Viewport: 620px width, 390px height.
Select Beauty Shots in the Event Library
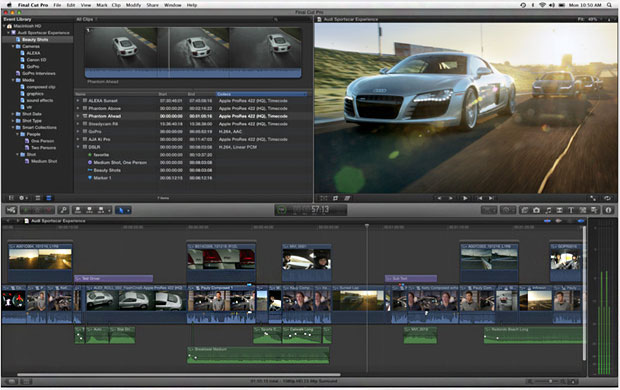pyautogui.click(x=35, y=40)
